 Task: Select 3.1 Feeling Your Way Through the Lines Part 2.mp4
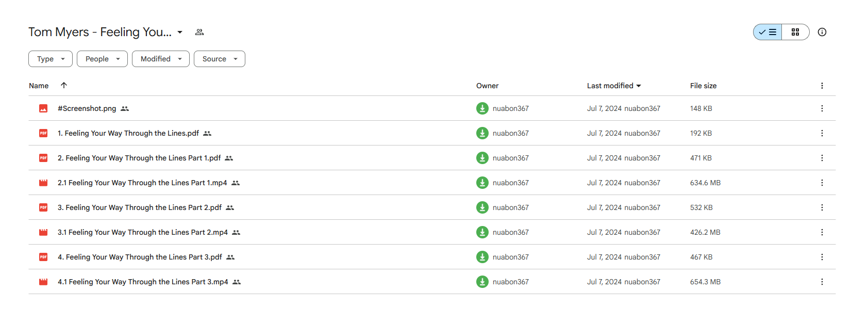[x=143, y=232]
